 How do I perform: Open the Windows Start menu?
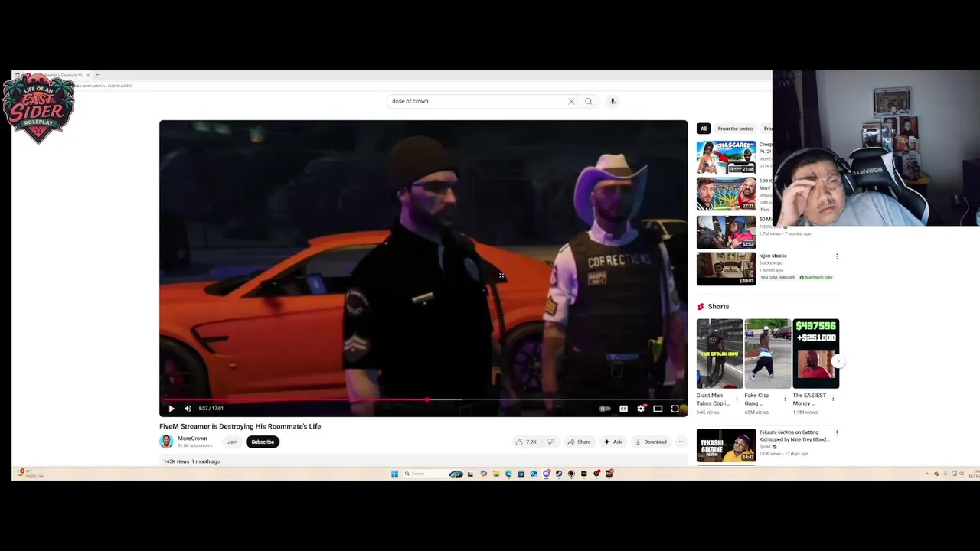[394, 474]
